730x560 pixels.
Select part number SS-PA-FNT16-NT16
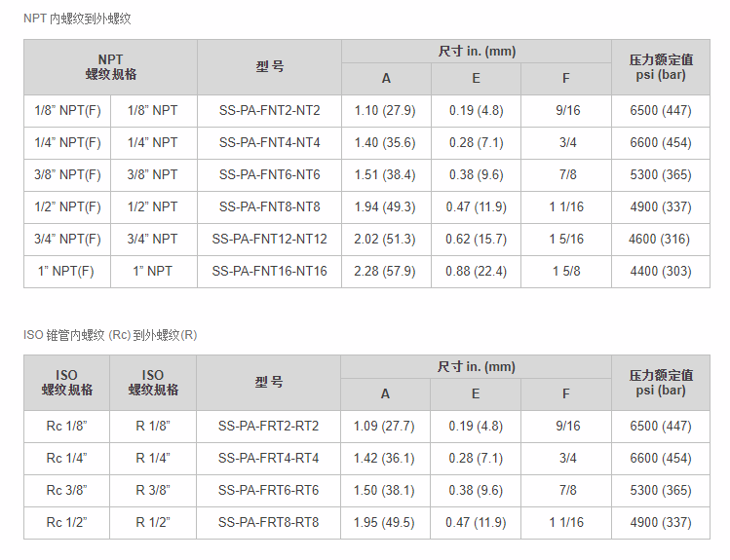(x=269, y=272)
